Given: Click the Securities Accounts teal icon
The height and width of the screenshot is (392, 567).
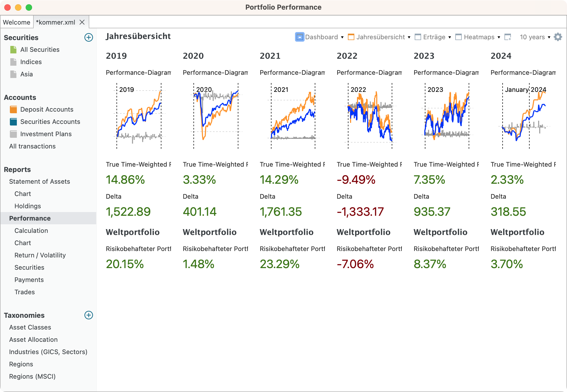Looking at the screenshot, I should pyautogui.click(x=13, y=122).
